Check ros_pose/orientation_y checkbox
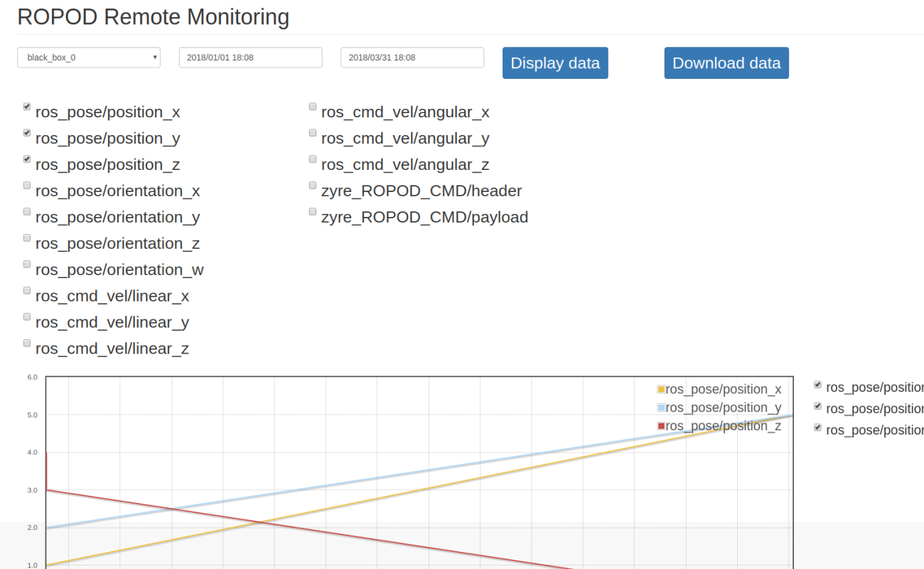The height and width of the screenshot is (569, 924). tap(27, 212)
